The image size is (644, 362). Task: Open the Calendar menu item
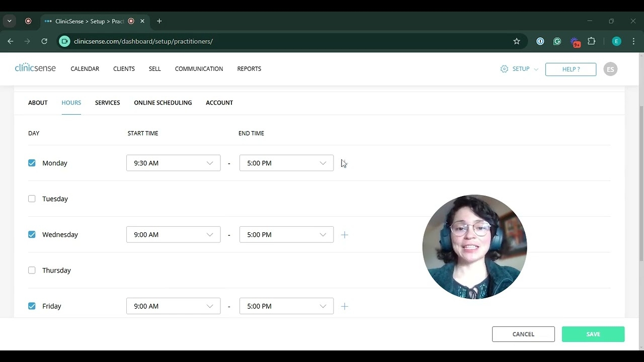tap(85, 69)
